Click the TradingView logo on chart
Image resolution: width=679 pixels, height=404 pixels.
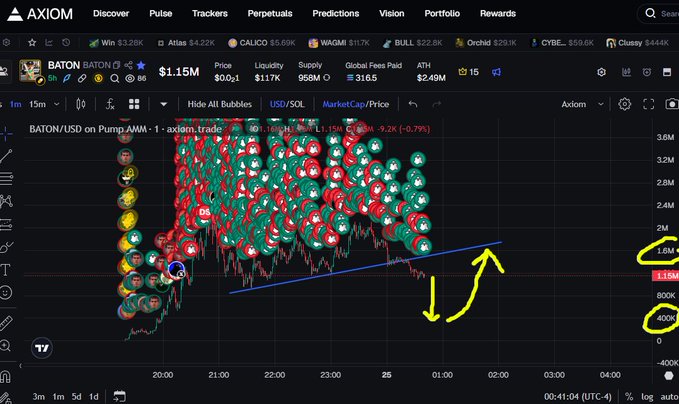(42, 348)
